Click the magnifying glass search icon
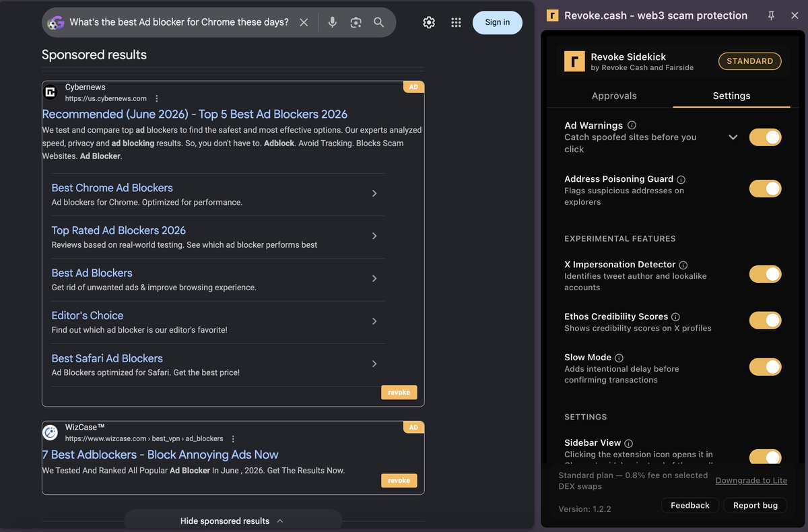 379,22
